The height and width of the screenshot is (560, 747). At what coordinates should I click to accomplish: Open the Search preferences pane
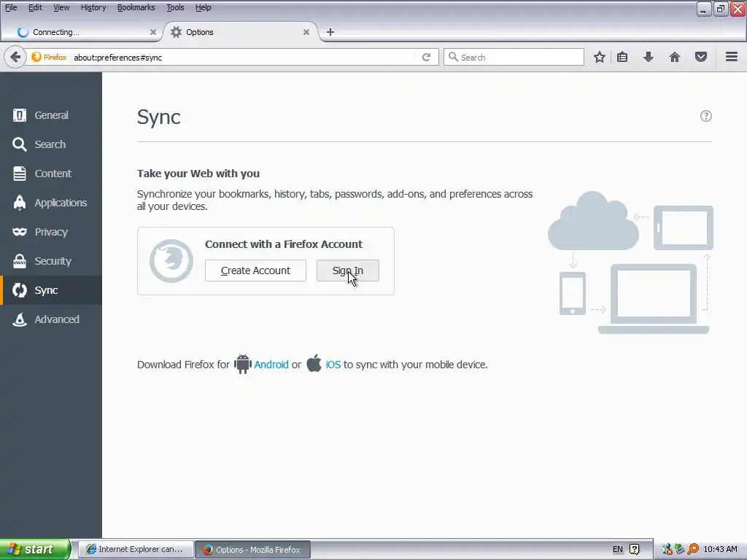(x=51, y=144)
